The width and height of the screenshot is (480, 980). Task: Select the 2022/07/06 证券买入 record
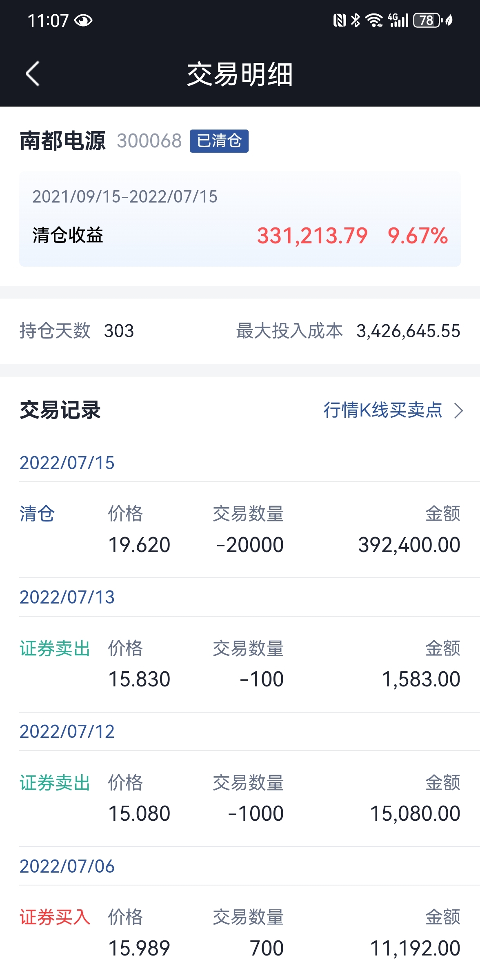[240, 933]
